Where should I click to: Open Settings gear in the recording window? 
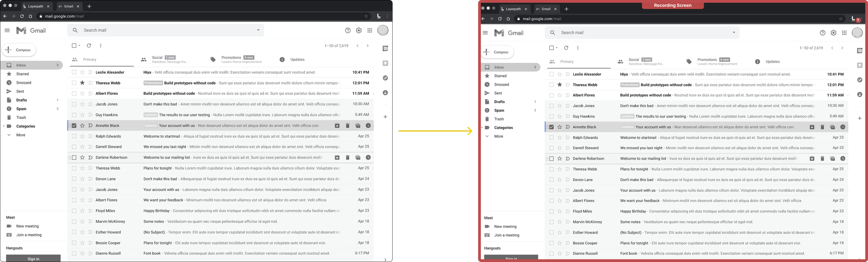[833, 33]
